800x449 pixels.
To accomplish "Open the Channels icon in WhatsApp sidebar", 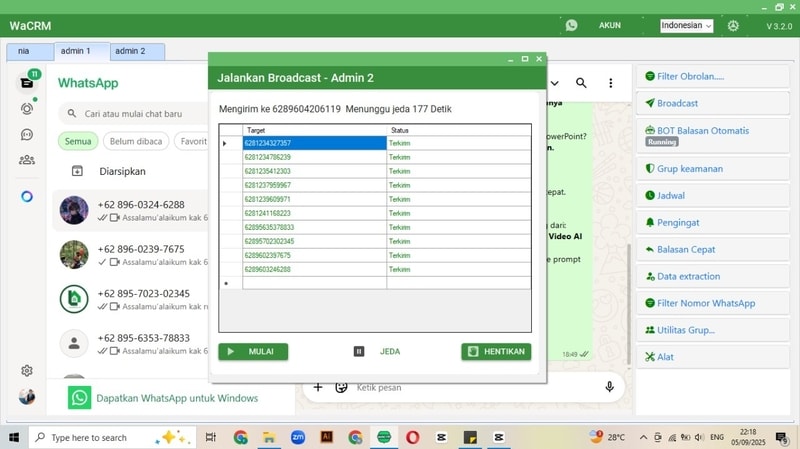I will [x=27, y=134].
